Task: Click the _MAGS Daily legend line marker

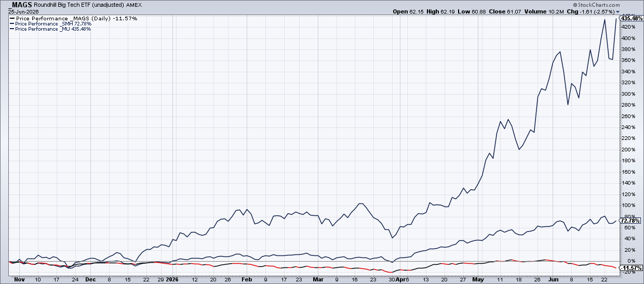Action: tap(12, 18)
